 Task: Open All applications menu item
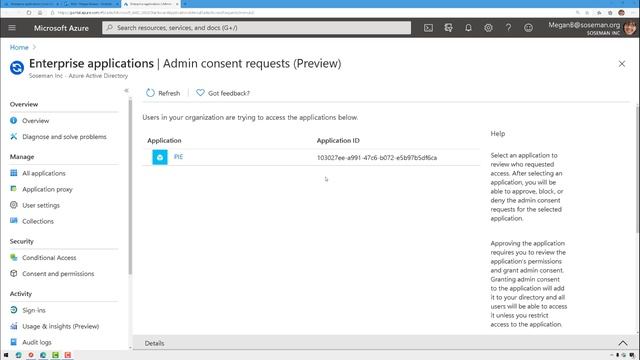pyautogui.click(x=44, y=173)
